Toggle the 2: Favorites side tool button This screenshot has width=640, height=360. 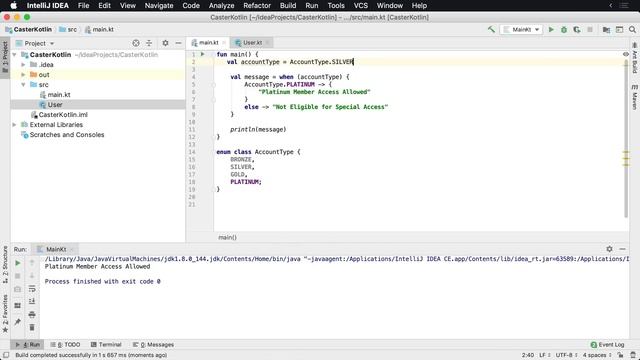click(x=5, y=313)
